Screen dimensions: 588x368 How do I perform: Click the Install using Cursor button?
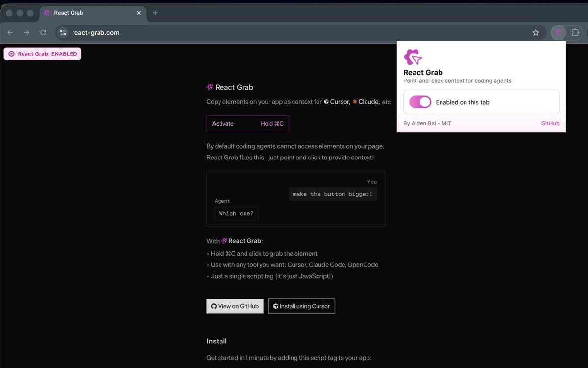tap(301, 306)
